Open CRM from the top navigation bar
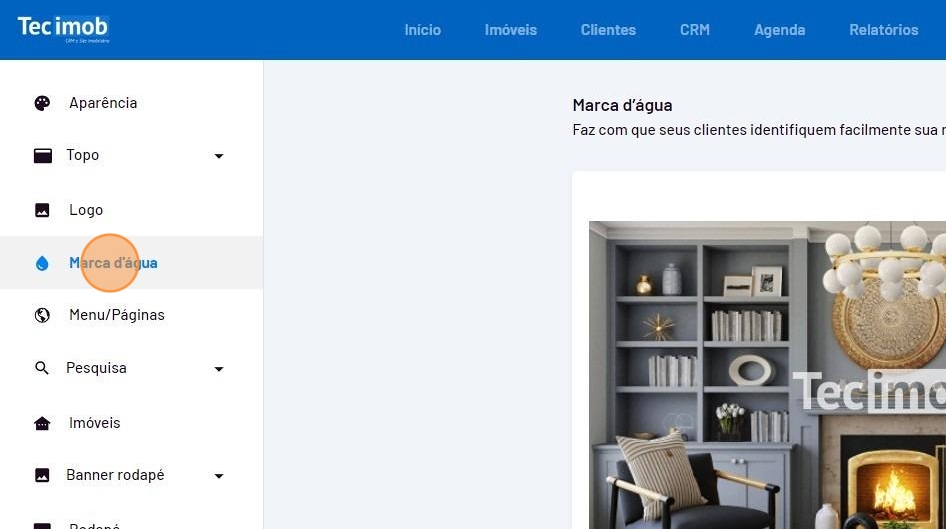Image resolution: width=946 pixels, height=529 pixels. (x=695, y=30)
